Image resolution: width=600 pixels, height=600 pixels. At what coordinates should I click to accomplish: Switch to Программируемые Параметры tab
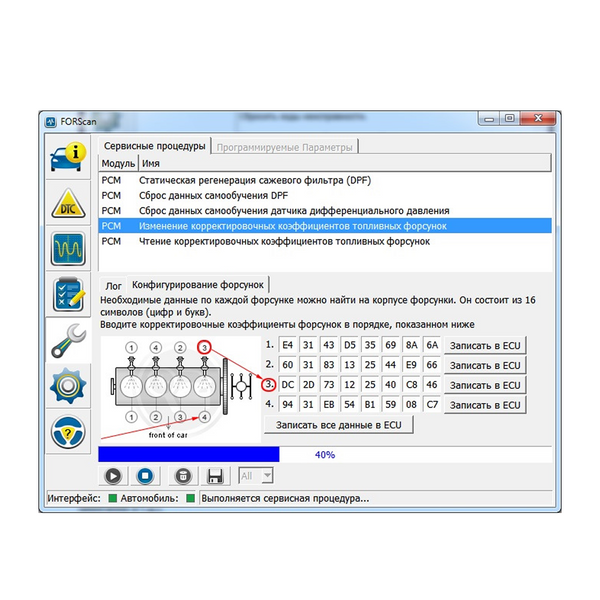284,147
